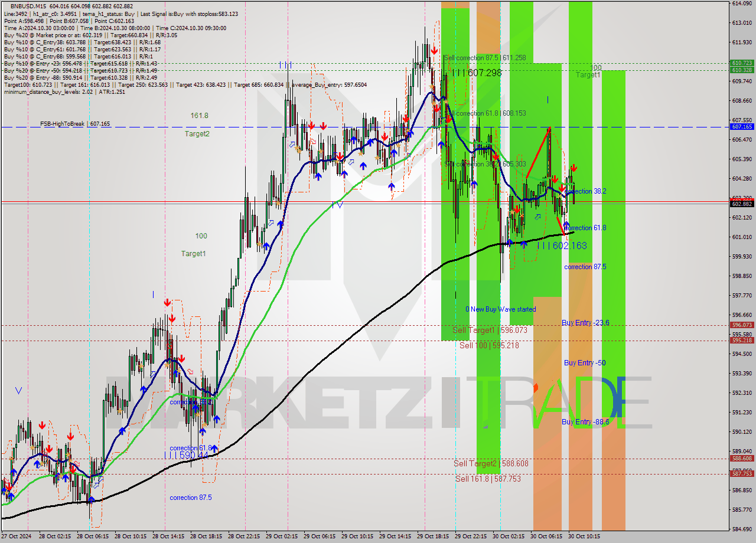Click the Sell 161.8 | 587.753 label
The width and height of the screenshot is (756, 543).
488,479
